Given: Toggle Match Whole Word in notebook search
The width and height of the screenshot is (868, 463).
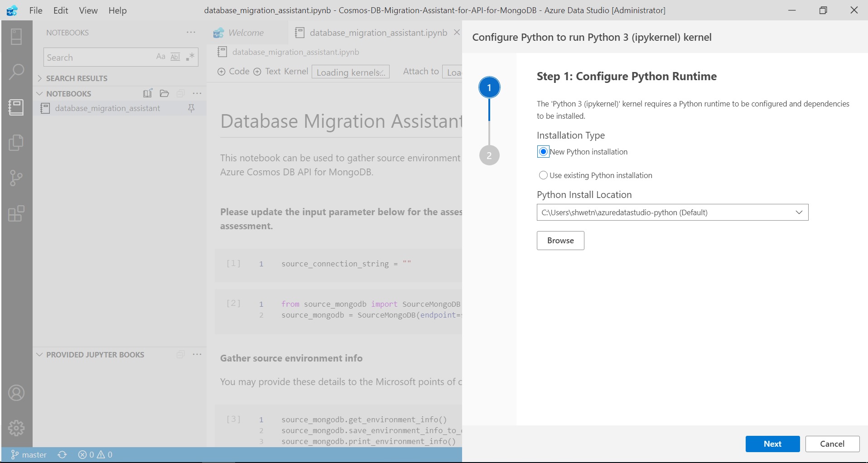Looking at the screenshot, I should 175,57.
